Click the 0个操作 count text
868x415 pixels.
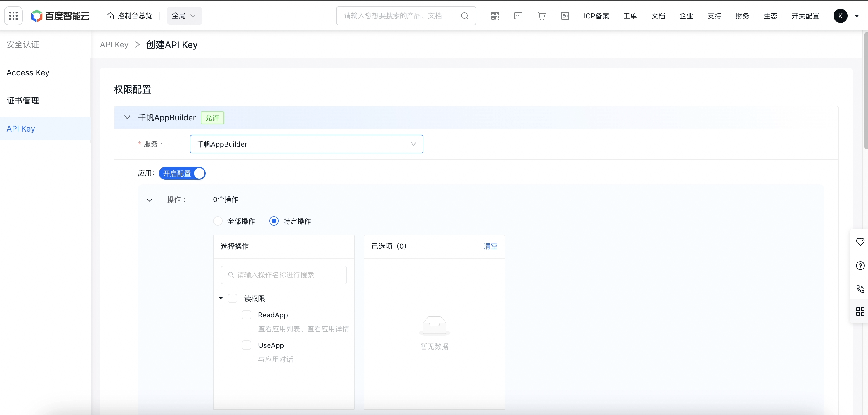click(226, 200)
